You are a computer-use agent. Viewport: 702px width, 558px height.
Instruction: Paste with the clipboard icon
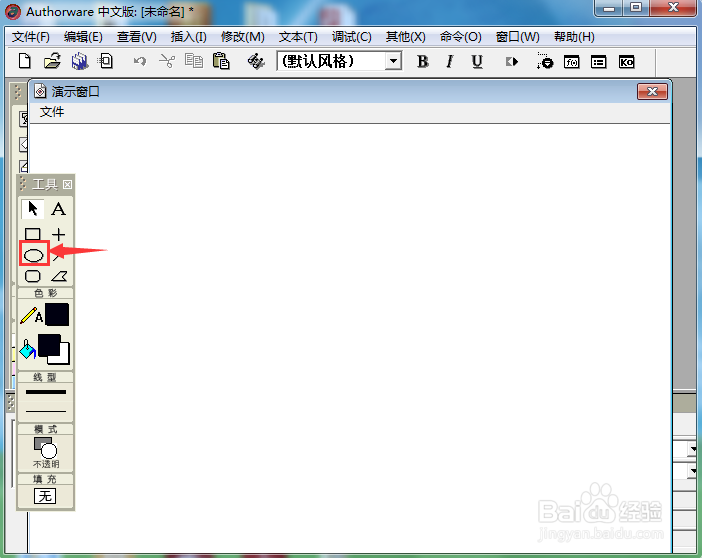pyautogui.click(x=221, y=61)
